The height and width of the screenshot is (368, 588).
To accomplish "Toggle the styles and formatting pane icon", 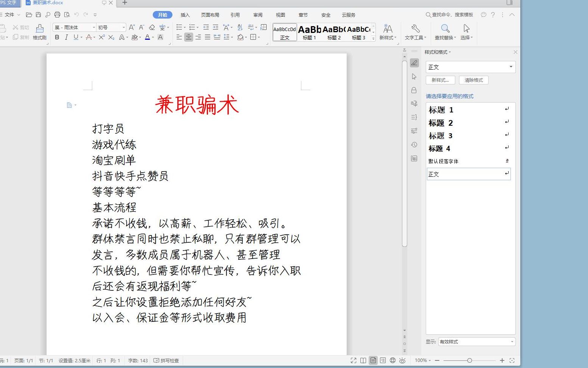I will coord(414,63).
